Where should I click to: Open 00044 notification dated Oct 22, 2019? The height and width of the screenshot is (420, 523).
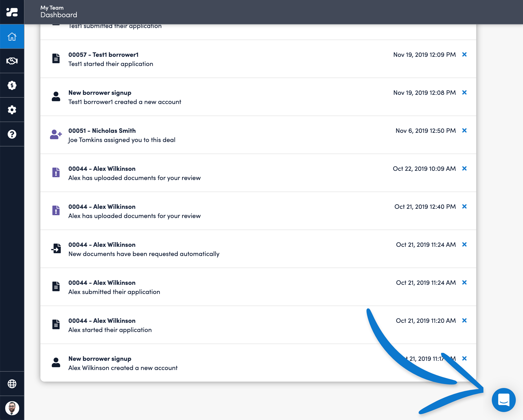tap(258, 173)
